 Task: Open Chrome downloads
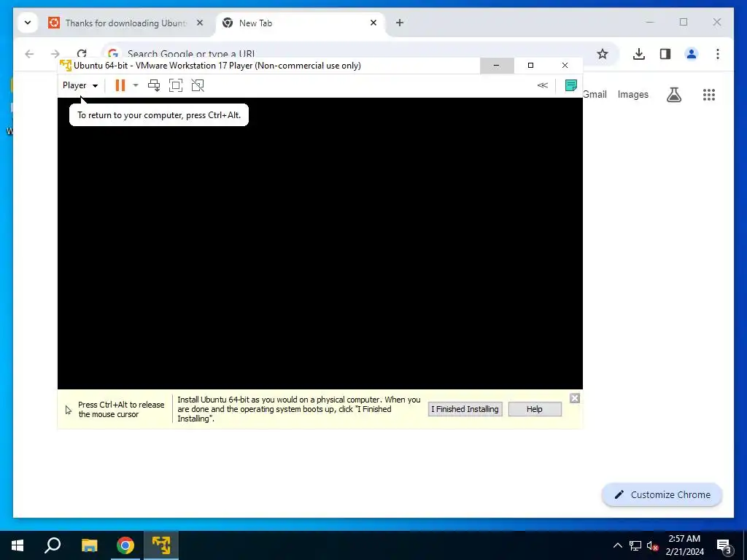coord(639,54)
